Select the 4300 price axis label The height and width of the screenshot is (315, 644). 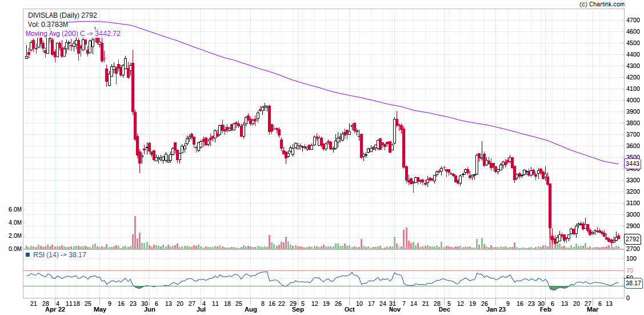click(633, 66)
